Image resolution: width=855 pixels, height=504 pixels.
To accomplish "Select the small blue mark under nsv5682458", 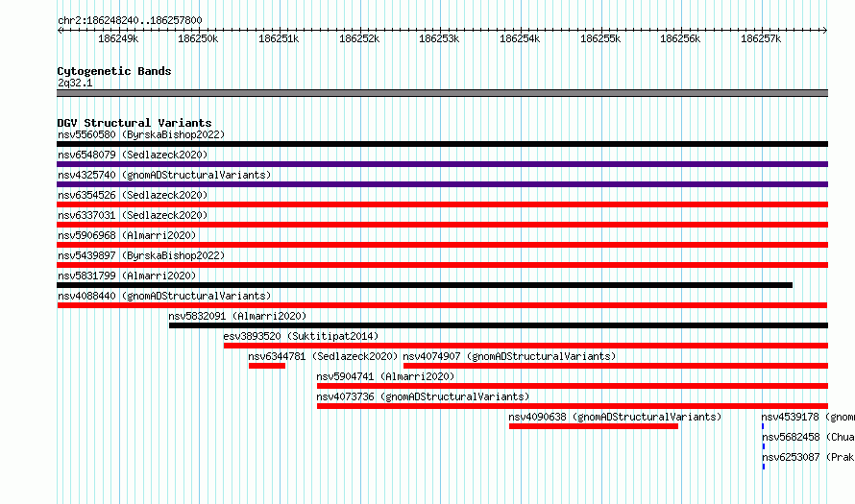I will [764, 446].
